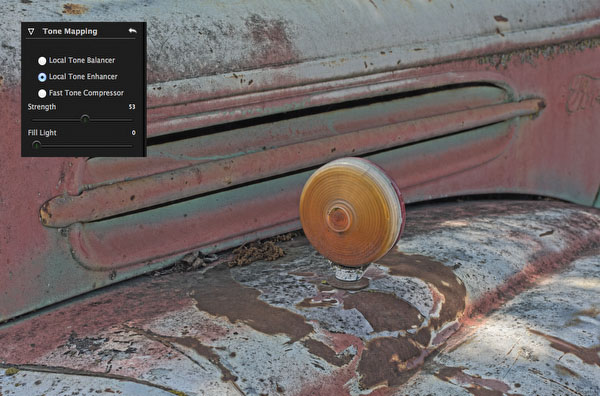
Task: Click the Strength label text
Action: point(42,107)
